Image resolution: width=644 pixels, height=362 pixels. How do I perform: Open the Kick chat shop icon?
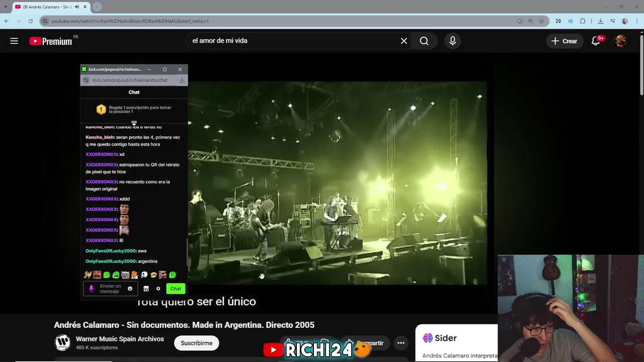(x=146, y=289)
